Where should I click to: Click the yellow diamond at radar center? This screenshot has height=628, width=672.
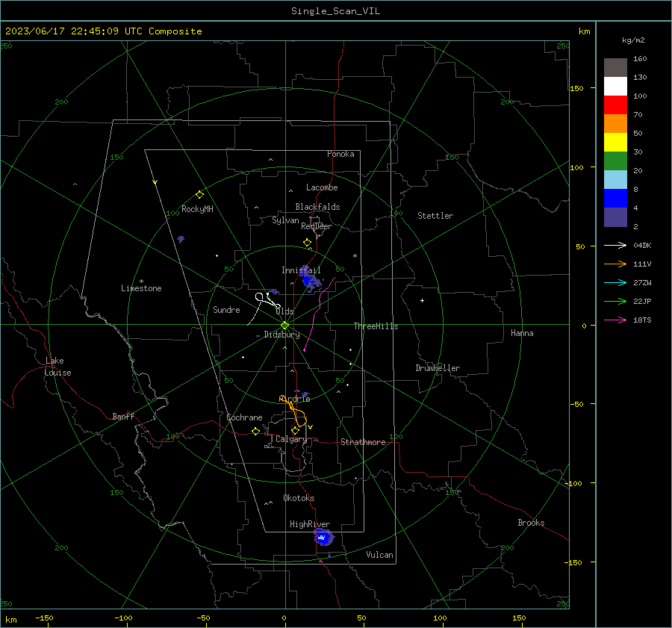click(285, 325)
